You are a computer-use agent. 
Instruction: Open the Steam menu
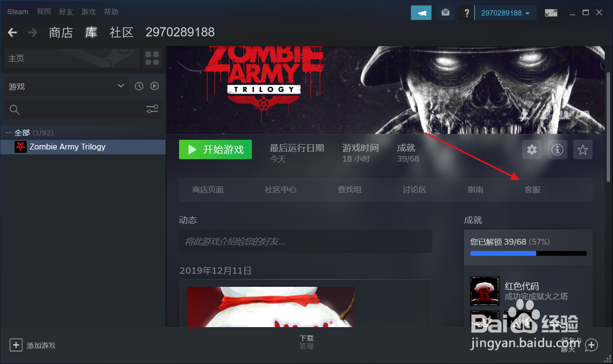(17, 12)
